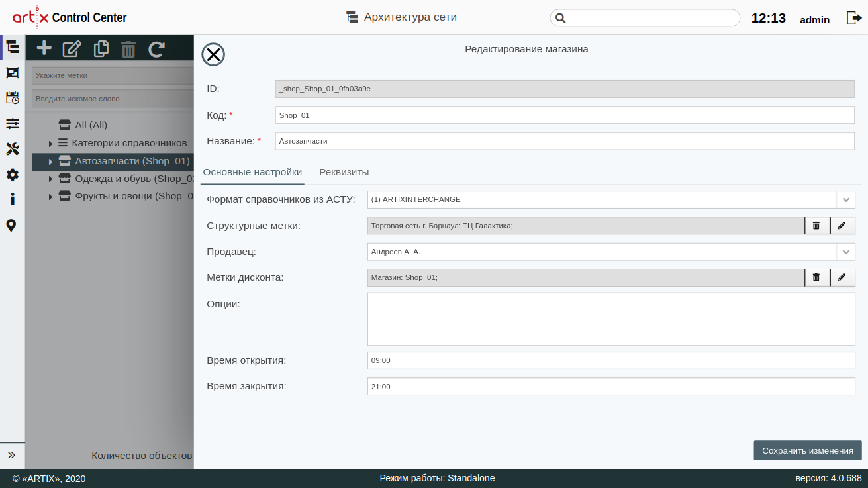868x488 pixels.
Task: Click the Время закрытия field
Action: [611, 387]
